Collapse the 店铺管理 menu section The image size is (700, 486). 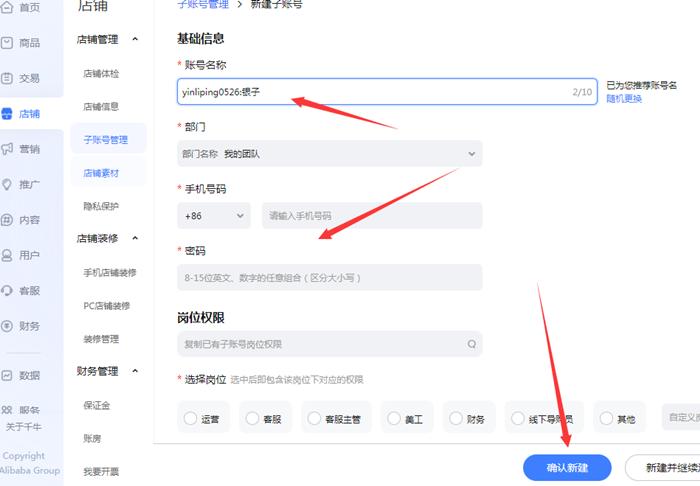(135, 40)
